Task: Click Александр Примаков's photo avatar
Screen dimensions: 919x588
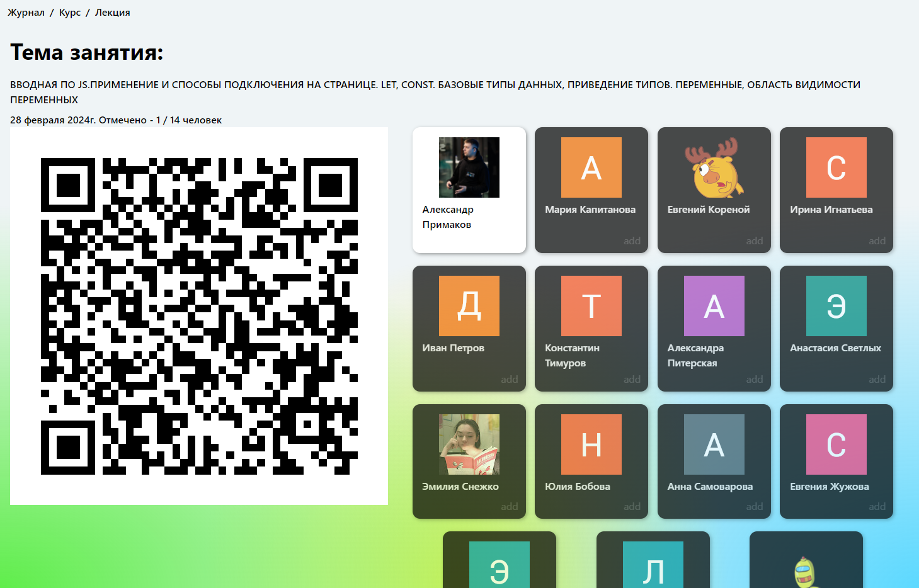Action: 469,167
